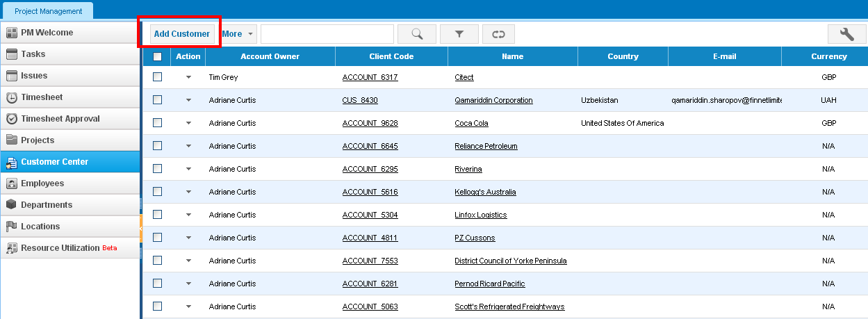Check the box for Citect row

click(x=157, y=77)
